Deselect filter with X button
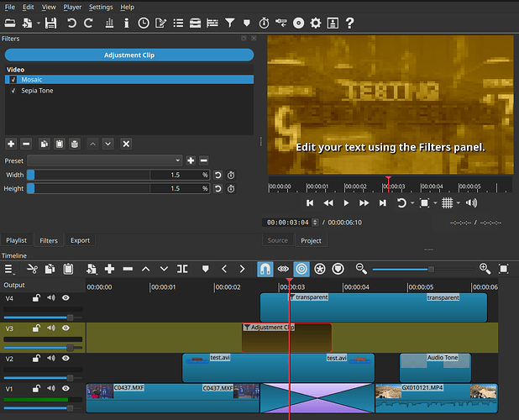The height and width of the screenshot is (420, 519). pos(126,144)
